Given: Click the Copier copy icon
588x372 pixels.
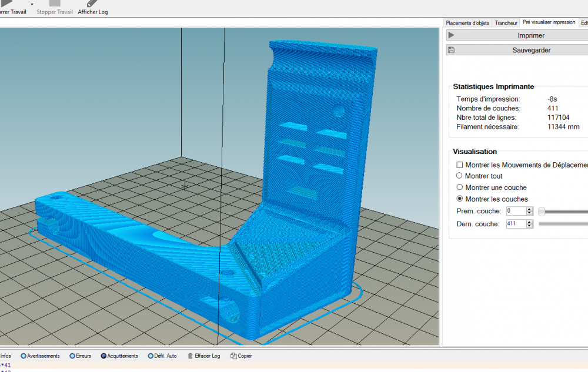Looking at the screenshot, I should coord(233,356).
